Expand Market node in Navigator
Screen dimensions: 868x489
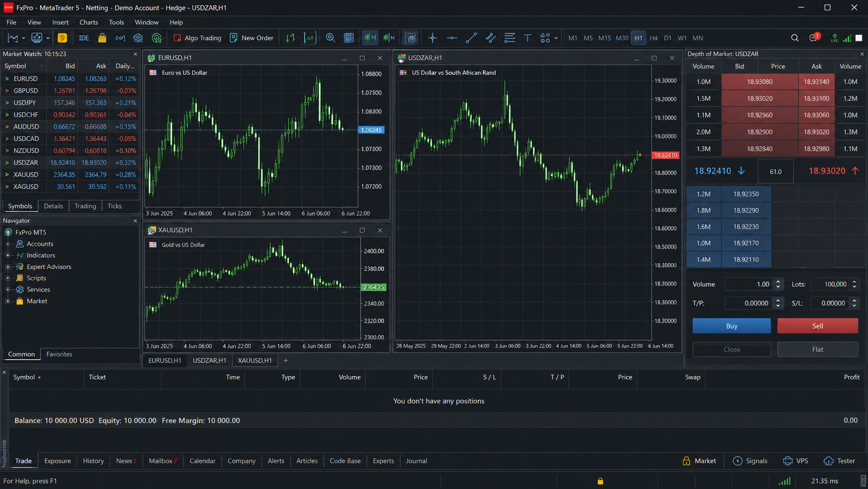pos(8,301)
